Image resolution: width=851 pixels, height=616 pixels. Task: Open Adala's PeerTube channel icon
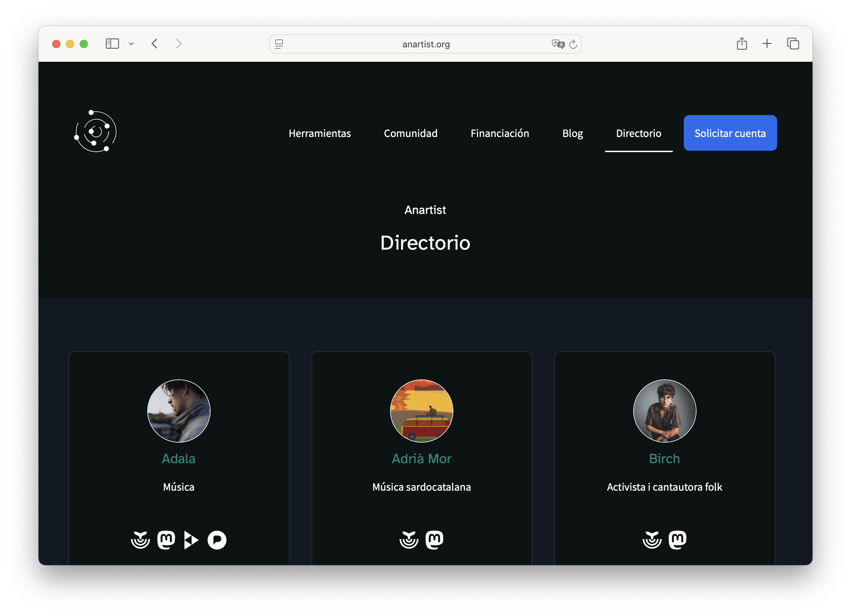[191, 540]
